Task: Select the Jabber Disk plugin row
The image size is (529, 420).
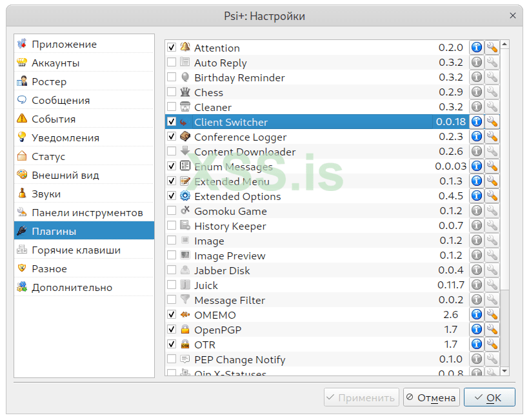Action: [317, 270]
